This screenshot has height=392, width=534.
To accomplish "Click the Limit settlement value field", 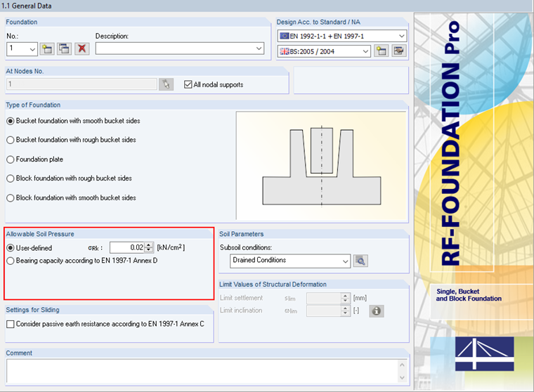I will (x=324, y=299).
